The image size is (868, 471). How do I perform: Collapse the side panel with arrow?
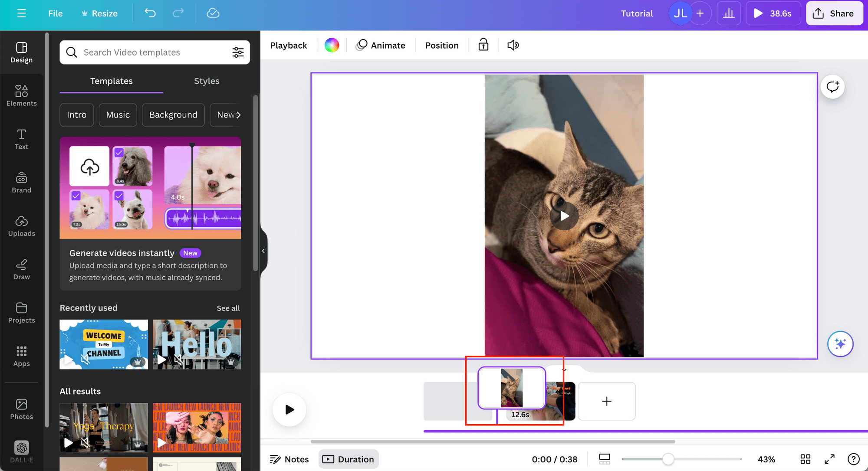[x=263, y=251]
